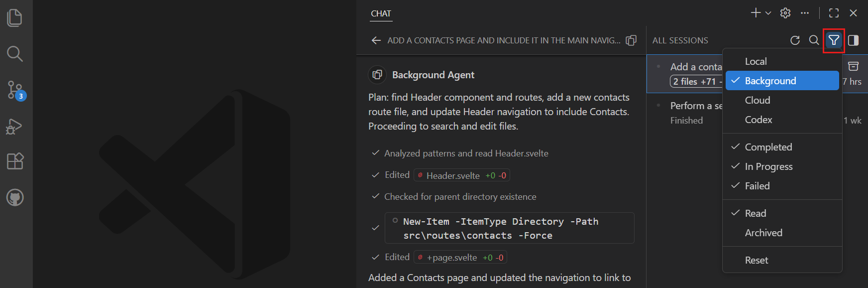Open the Run and Debug view
Screen dimensions: 868x288
(15, 126)
